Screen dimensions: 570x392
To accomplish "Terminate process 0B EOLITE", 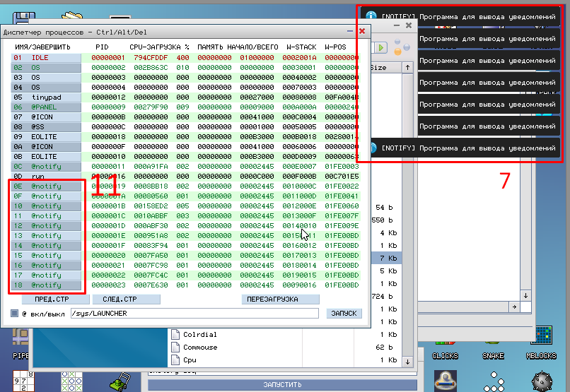I will click(46, 156).
